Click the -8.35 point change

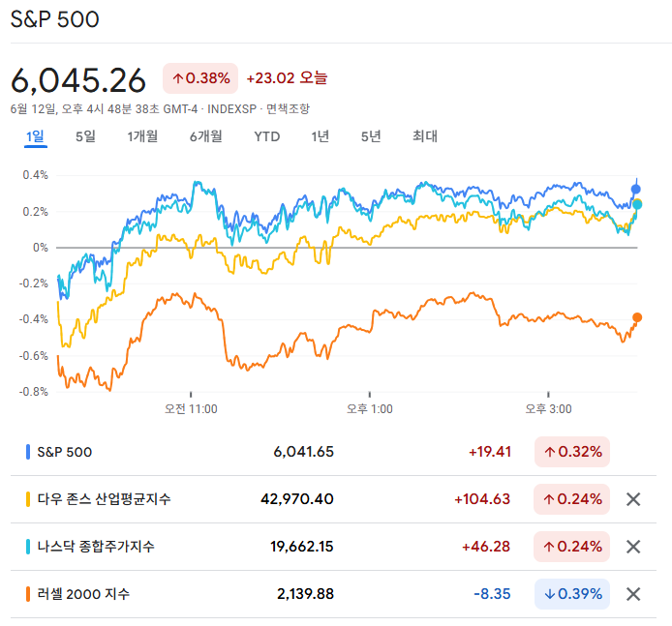492,594
